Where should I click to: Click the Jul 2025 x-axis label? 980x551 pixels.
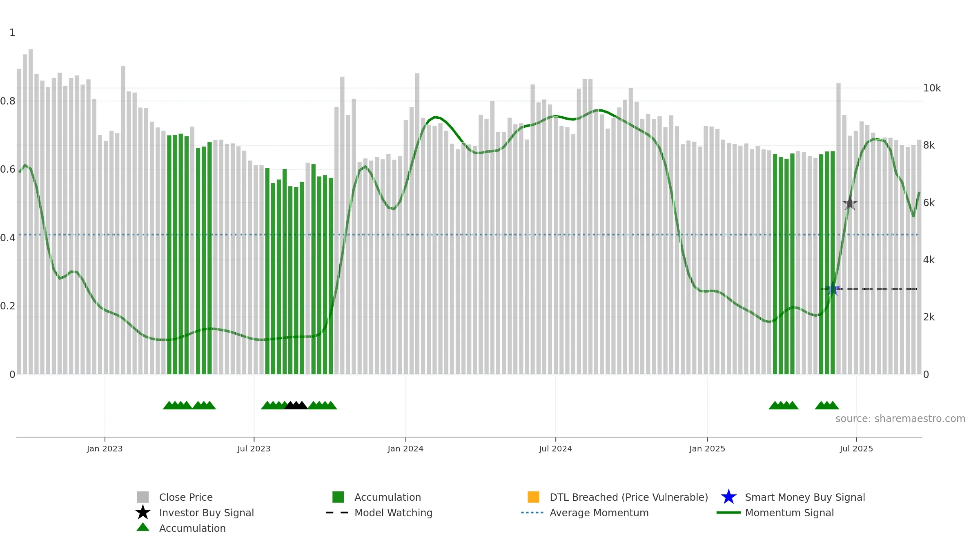pyautogui.click(x=856, y=449)
